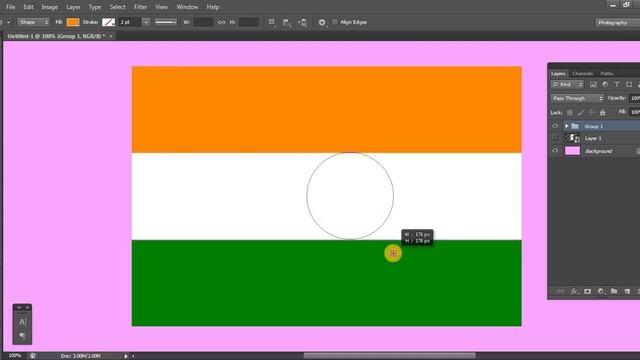Open the path alignment icon
640x360 pixels.
point(286,22)
